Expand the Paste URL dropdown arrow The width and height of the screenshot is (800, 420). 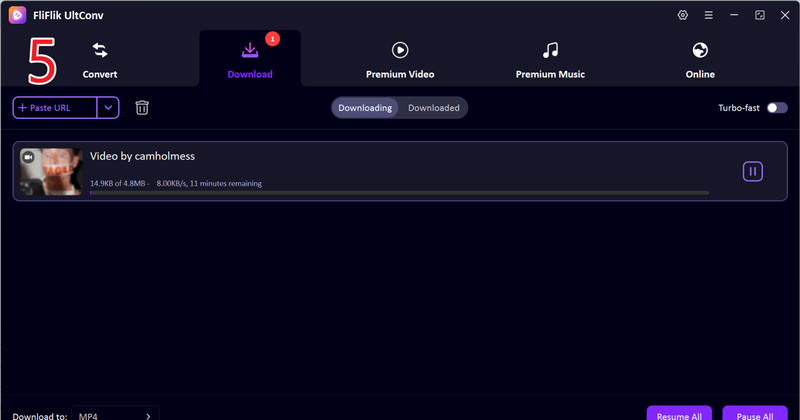pos(108,108)
